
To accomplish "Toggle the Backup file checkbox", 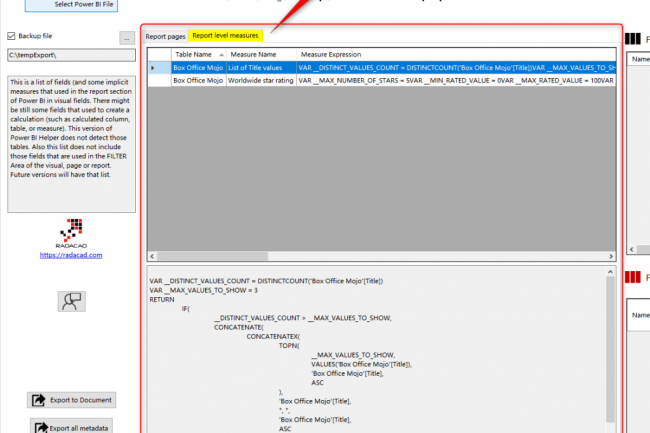I will tap(11, 36).
